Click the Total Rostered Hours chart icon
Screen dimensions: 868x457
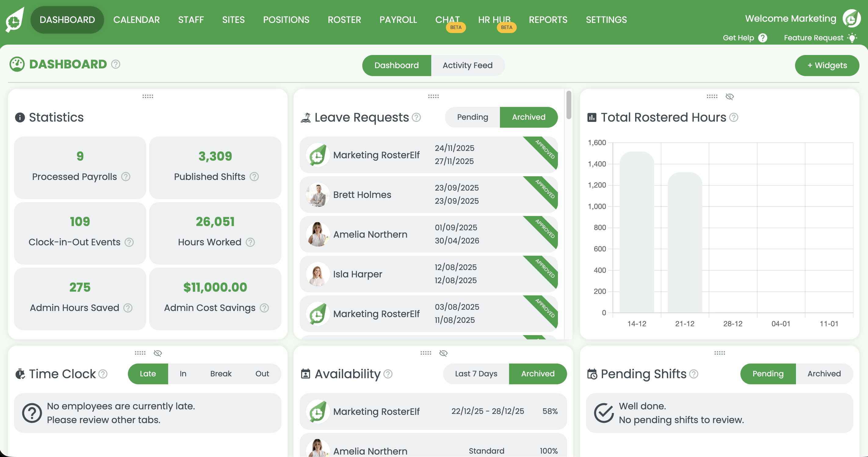pos(593,117)
